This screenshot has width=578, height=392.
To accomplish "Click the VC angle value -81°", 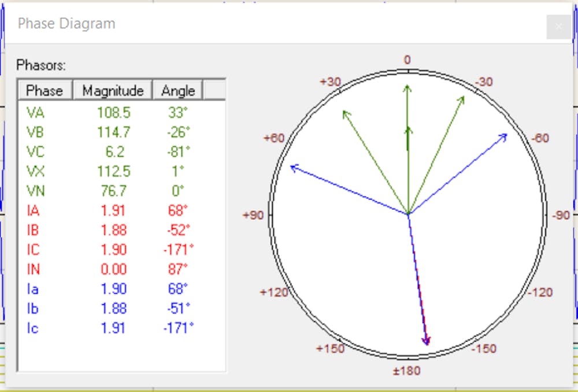I will click(178, 151).
